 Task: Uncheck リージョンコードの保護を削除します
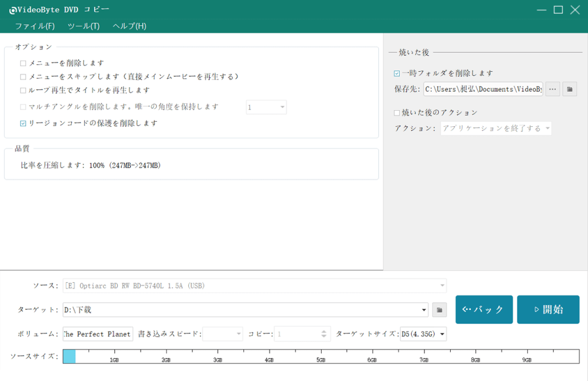[23, 122]
